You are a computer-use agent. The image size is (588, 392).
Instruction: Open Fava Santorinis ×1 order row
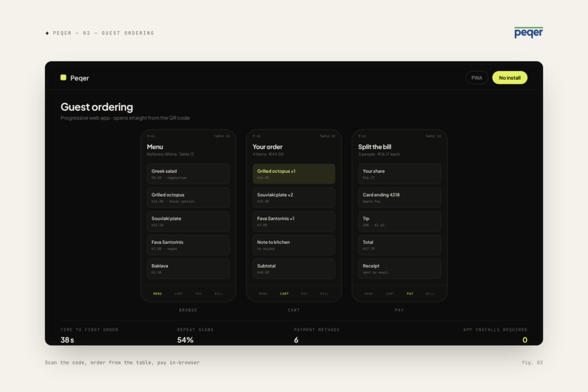tap(293, 221)
